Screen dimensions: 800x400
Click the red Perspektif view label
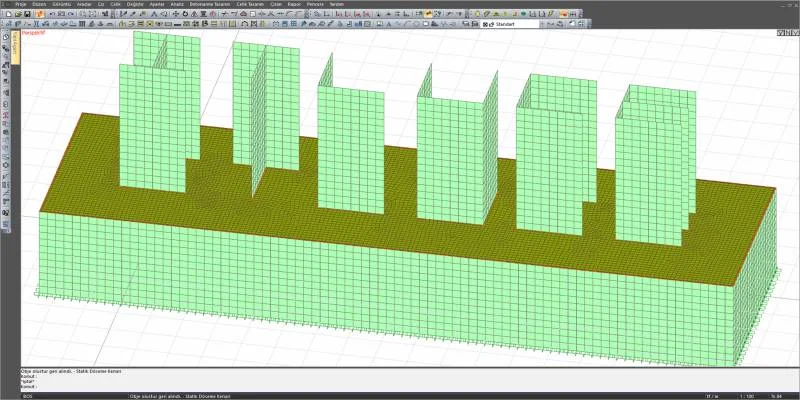tap(33, 33)
